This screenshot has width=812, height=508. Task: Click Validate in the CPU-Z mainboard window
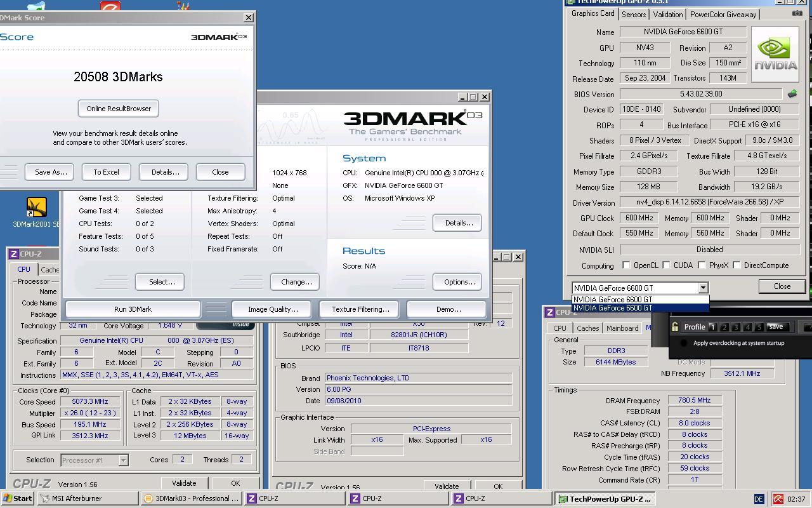click(447, 486)
